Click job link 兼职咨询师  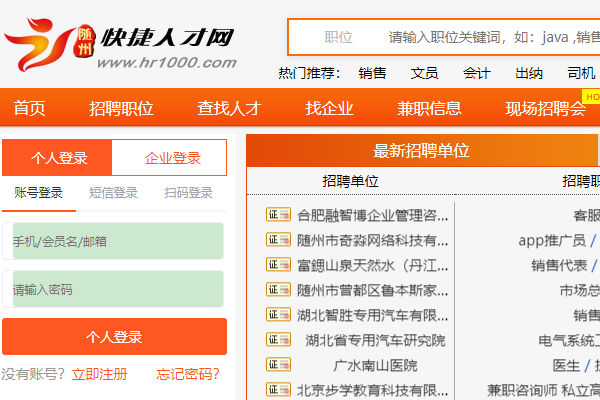(x=522, y=390)
